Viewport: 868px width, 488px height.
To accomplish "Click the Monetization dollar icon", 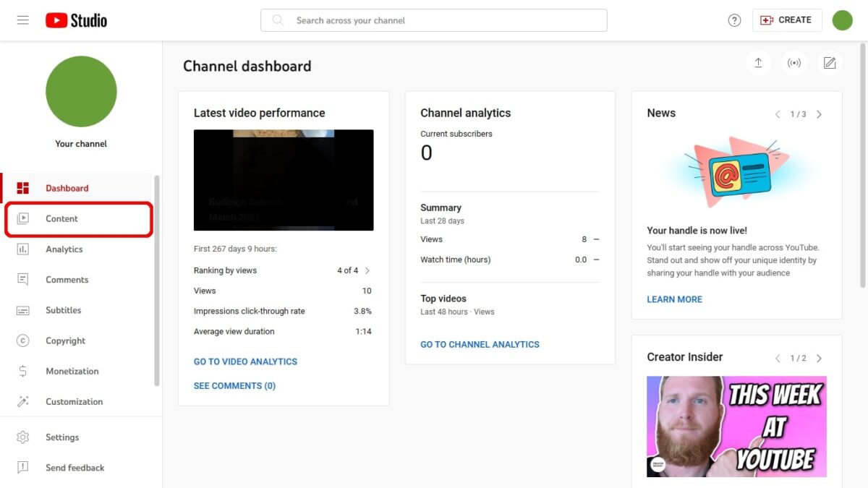I will (x=23, y=371).
